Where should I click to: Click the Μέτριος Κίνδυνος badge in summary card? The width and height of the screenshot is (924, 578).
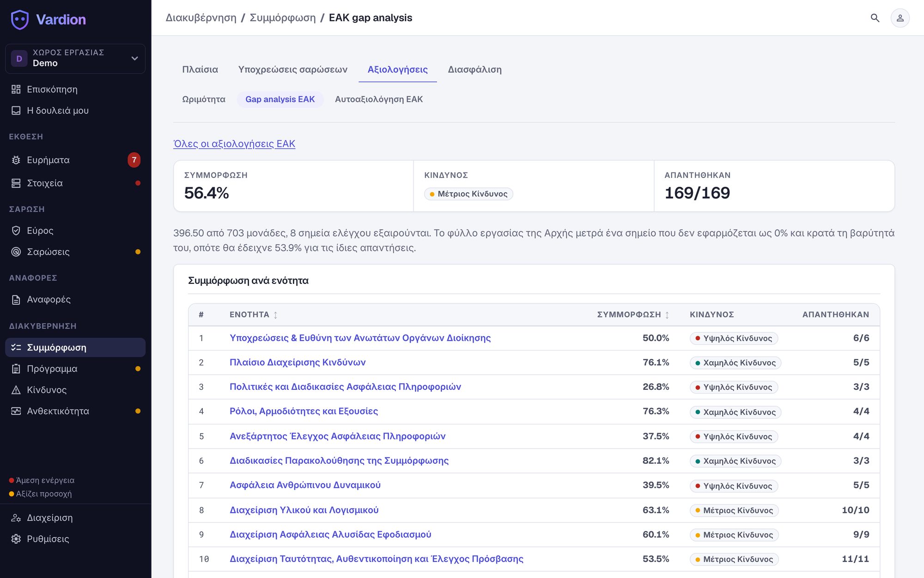468,194
